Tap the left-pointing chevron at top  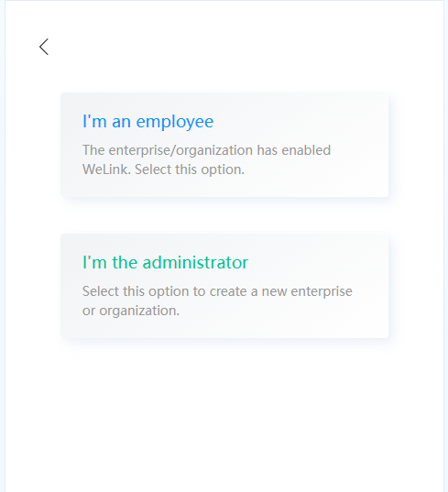[44, 47]
